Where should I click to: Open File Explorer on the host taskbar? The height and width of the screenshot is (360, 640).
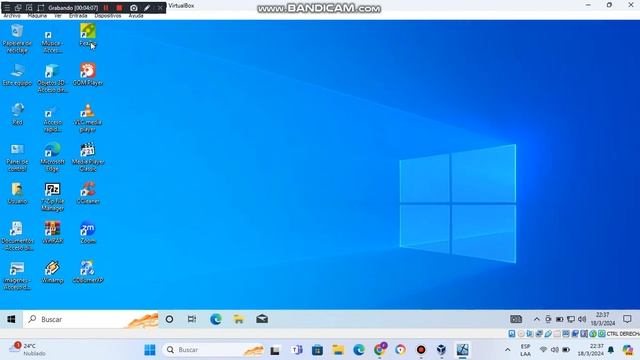point(338,350)
